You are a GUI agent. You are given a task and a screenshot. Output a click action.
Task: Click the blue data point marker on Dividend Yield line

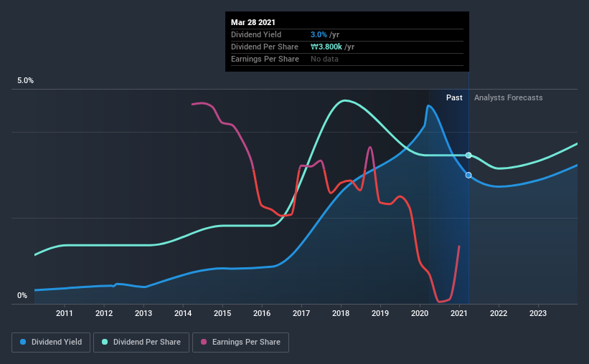468,176
